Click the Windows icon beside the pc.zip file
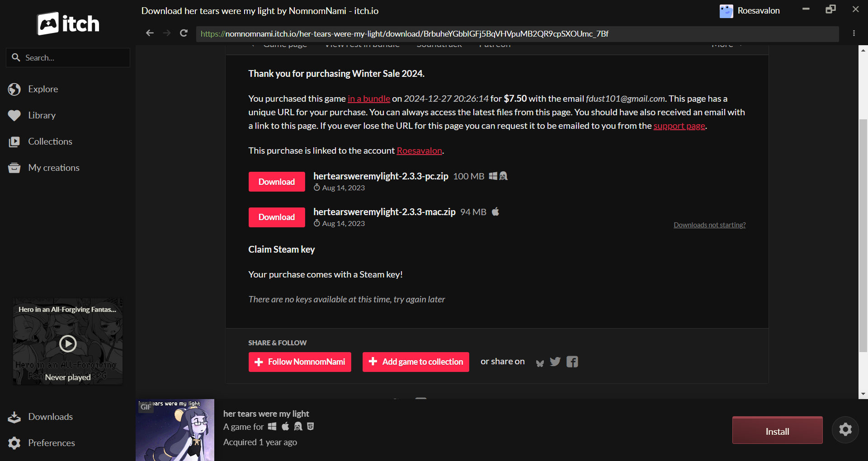This screenshot has height=461, width=868. pyautogui.click(x=493, y=176)
